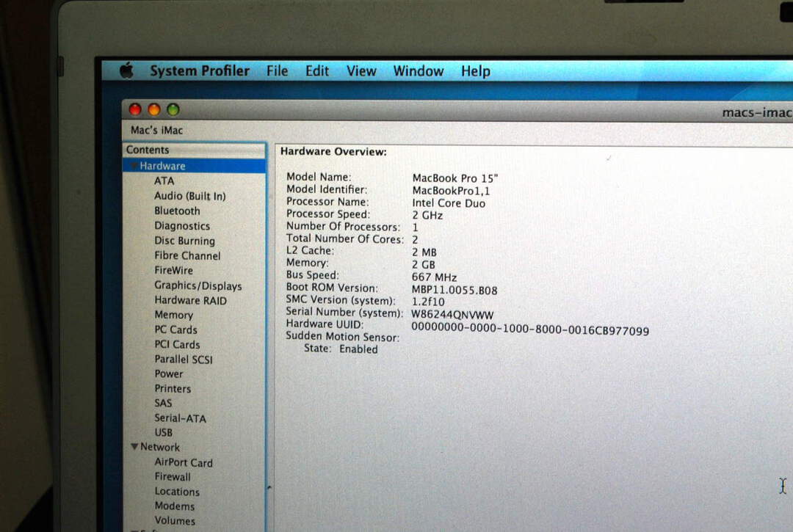Screen dimensions: 793x532
Task: Select USB in the sidebar list
Action: [163, 432]
